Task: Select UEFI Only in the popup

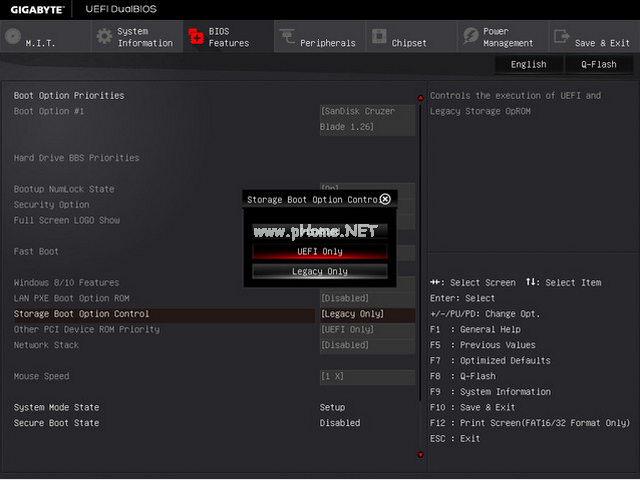Action: point(319,251)
